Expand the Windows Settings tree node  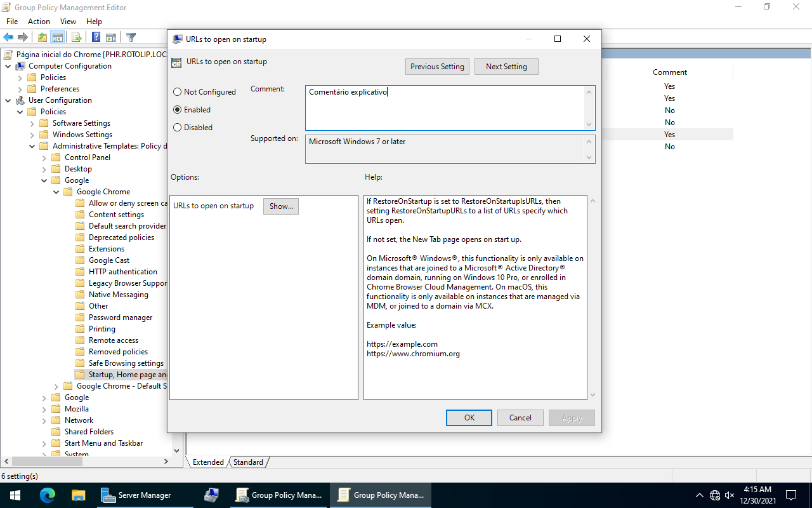pos(32,135)
